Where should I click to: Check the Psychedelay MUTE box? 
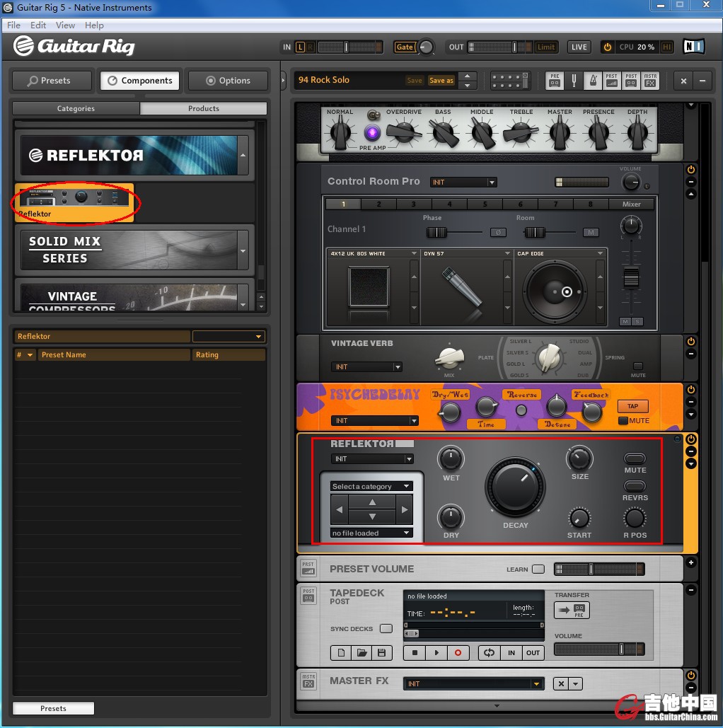click(x=623, y=421)
